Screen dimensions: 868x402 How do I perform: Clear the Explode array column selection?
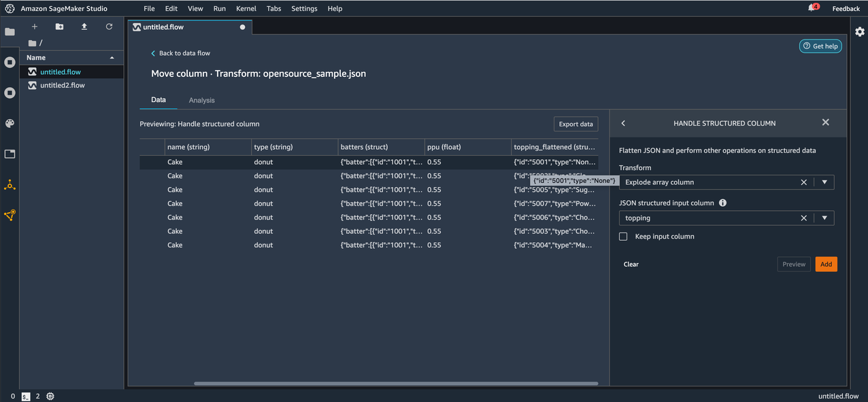pyautogui.click(x=803, y=182)
